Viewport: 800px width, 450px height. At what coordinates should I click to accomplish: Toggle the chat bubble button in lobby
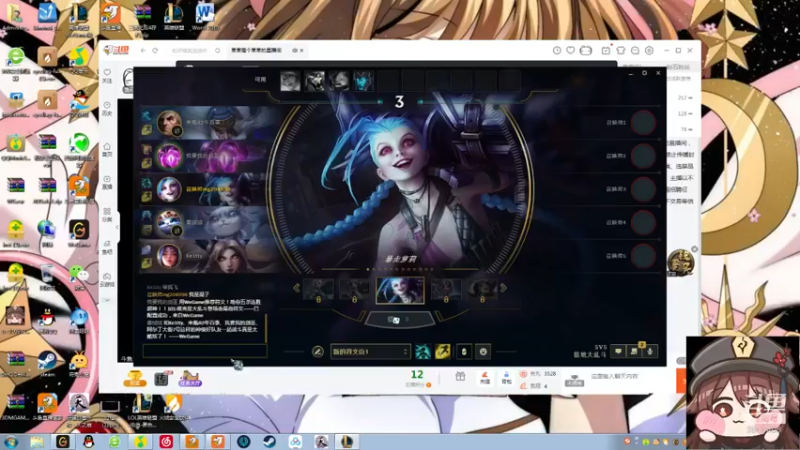pyautogui.click(x=618, y=351)
